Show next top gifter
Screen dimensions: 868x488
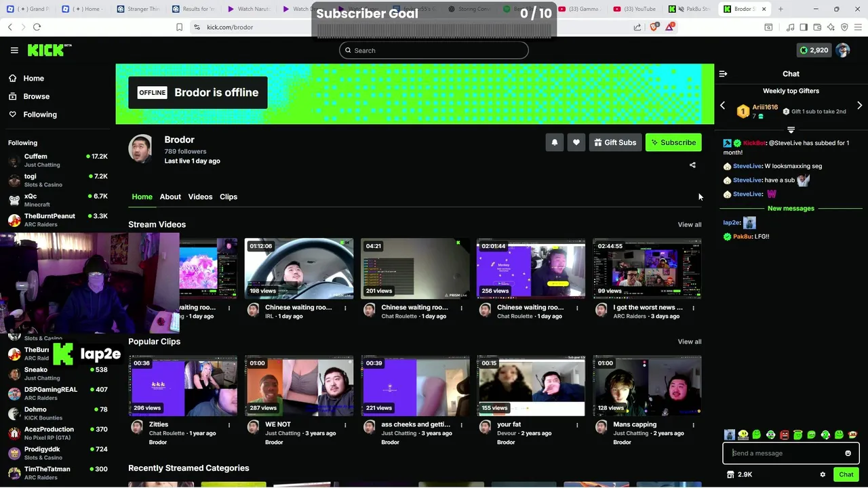click(x=859, y=106)
